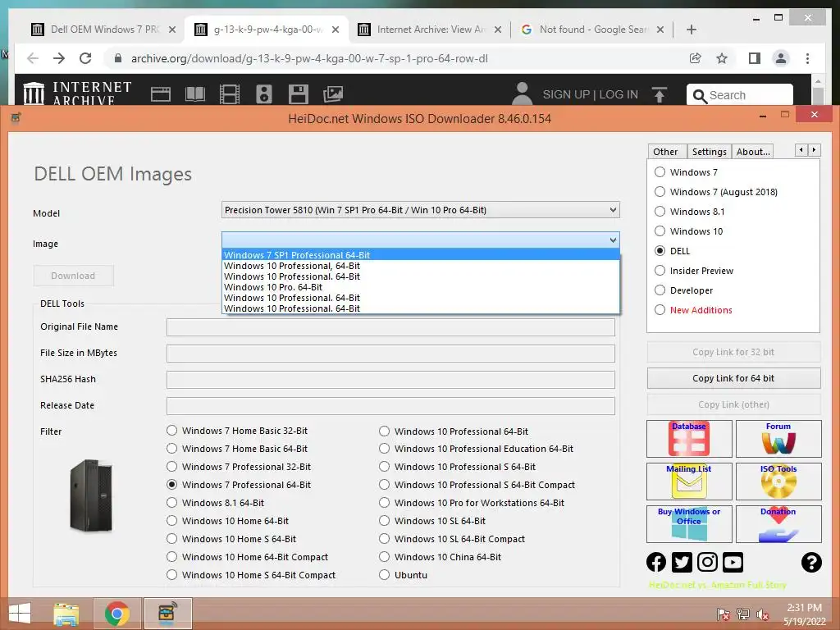This screenshot has width=840, height=630.
Task: Collapse the Image dropdown arrow
Action: coord(613,240)
